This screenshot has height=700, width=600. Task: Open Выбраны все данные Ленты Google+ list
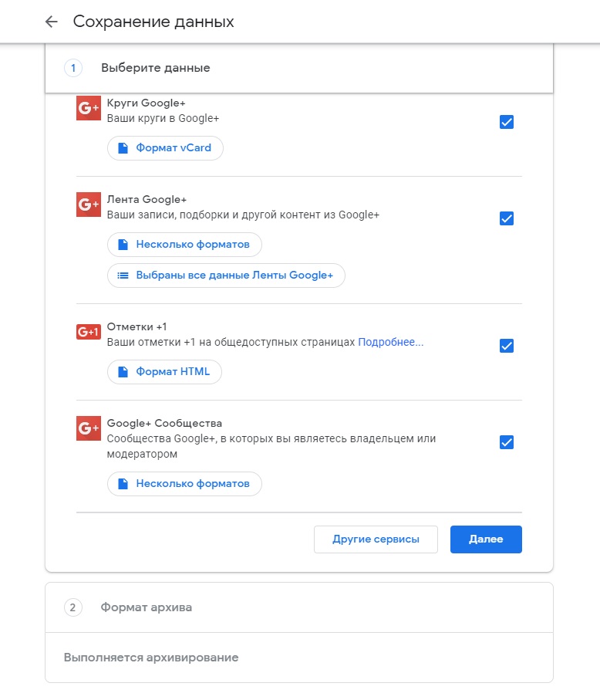[226, 275]
